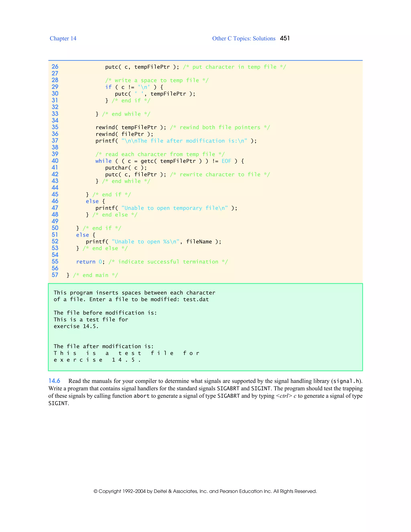This screenshot has height=532, width=411.
Task: Click printf 'Unable to open %s' line
Action: pos(153,242)
